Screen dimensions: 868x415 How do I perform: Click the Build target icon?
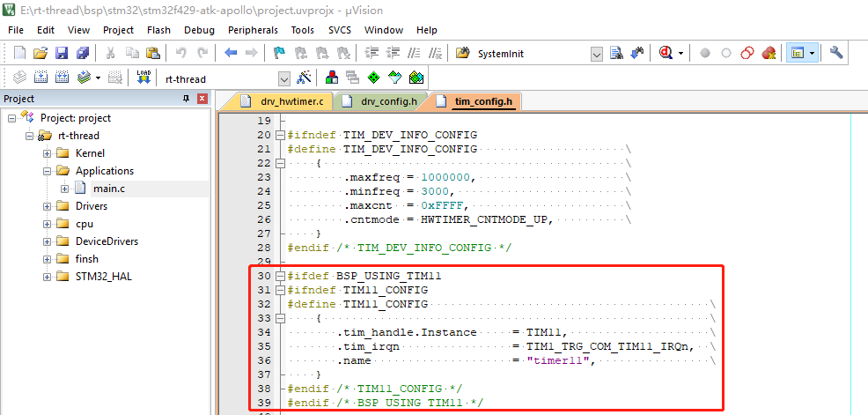40,78
